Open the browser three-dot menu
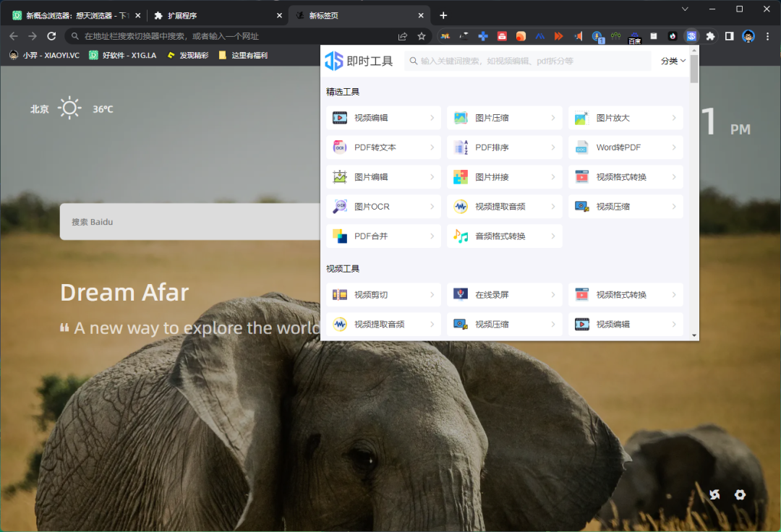Viewport: 781px width, 532px height. 767,36
